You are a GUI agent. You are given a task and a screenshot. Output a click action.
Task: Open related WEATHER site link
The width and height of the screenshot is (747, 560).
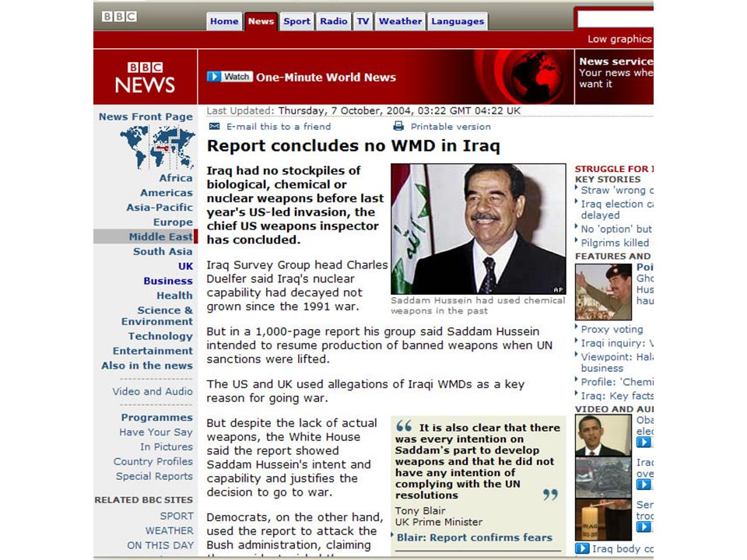coord(170,530)
